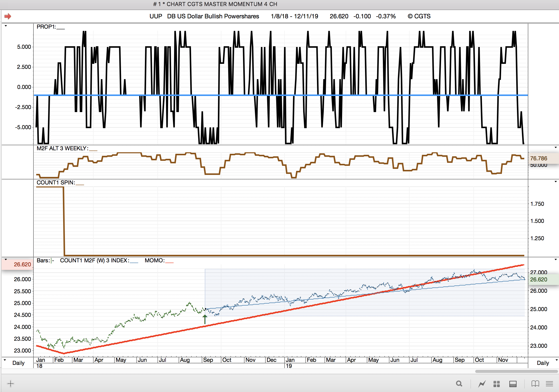Viewport: 559px width, 392px height.
Task: Show the list lines view icon
Action: click(549, 384)
